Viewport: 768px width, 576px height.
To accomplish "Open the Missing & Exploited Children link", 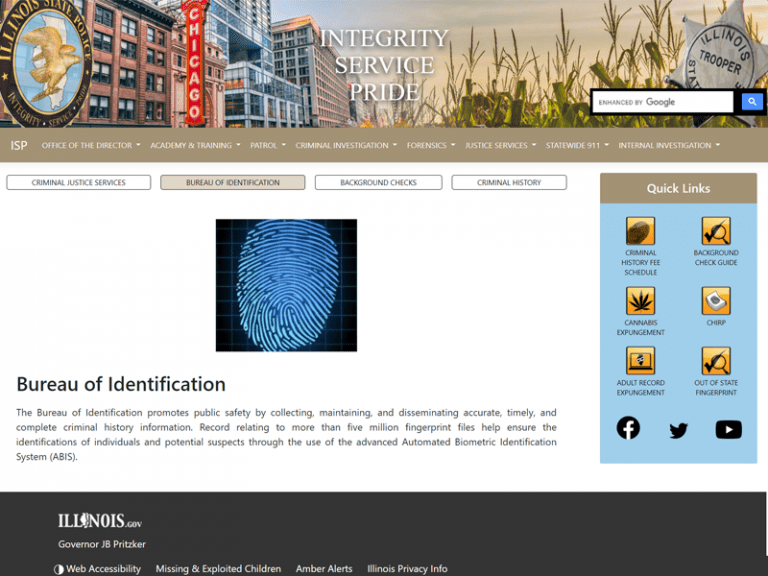I will [218, 569].
